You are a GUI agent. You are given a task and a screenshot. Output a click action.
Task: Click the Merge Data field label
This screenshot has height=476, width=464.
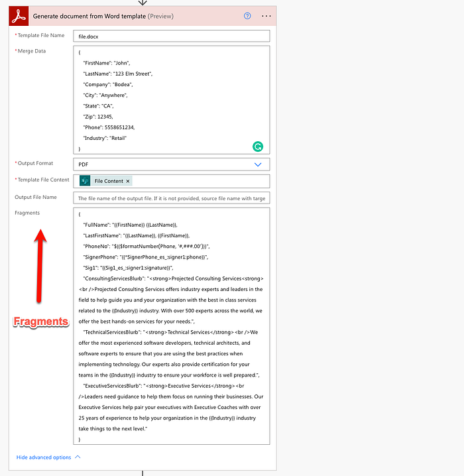click(32, 51)
